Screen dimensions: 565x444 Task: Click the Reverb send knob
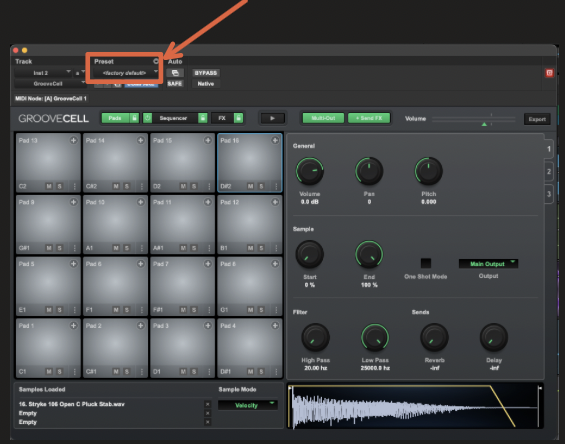pos(434,338)
